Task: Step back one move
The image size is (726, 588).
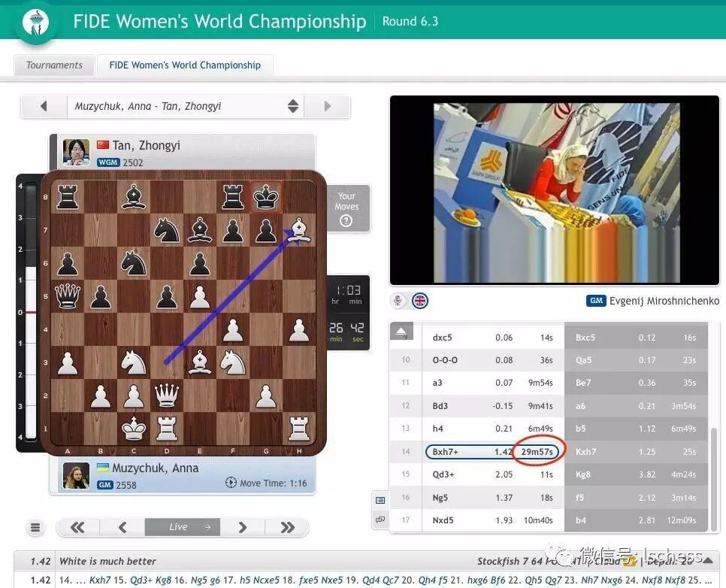Action: pos(123,527)
